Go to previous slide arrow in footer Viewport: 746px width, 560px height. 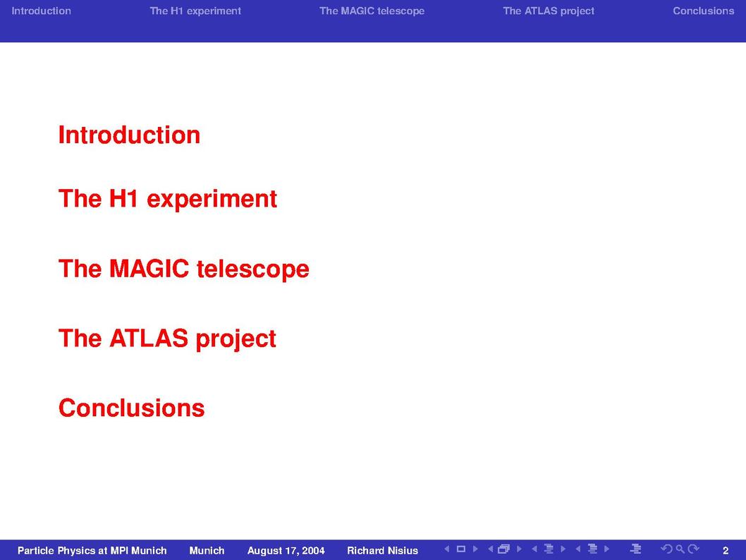[x=447, y=549]
